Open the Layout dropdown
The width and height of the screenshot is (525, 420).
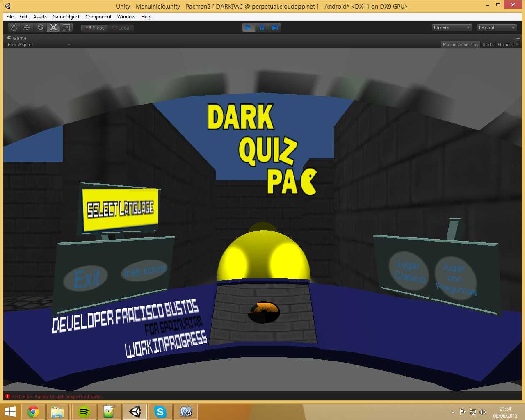click(x=497, y=27)
